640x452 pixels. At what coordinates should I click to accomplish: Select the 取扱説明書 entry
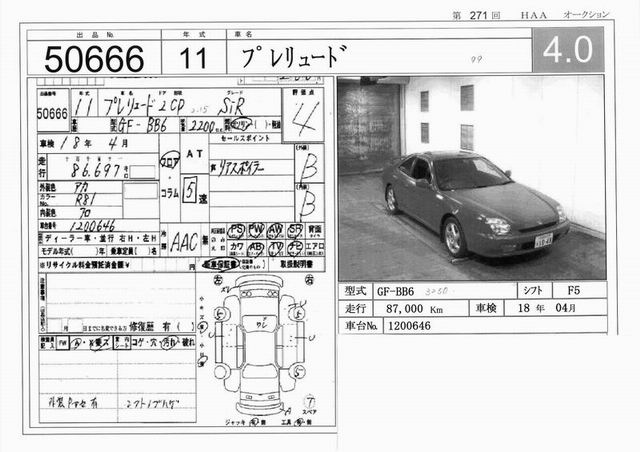(297, 264)
